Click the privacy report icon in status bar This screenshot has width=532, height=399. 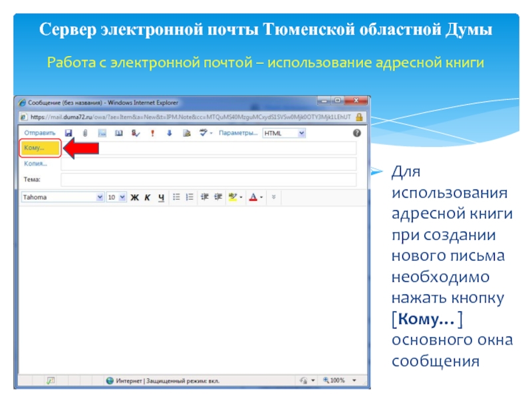click(303, 380)
